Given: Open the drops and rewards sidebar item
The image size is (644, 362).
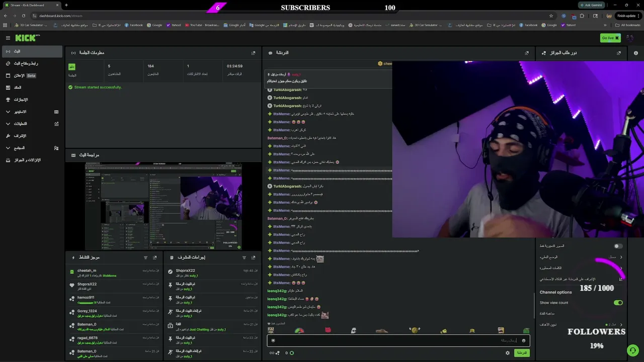Looking at the screenshot, I should [x=32, y=160].
